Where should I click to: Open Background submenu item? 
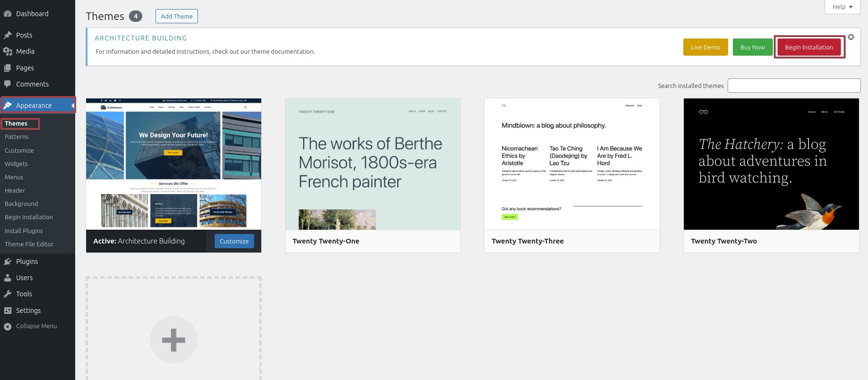(21, 204)
